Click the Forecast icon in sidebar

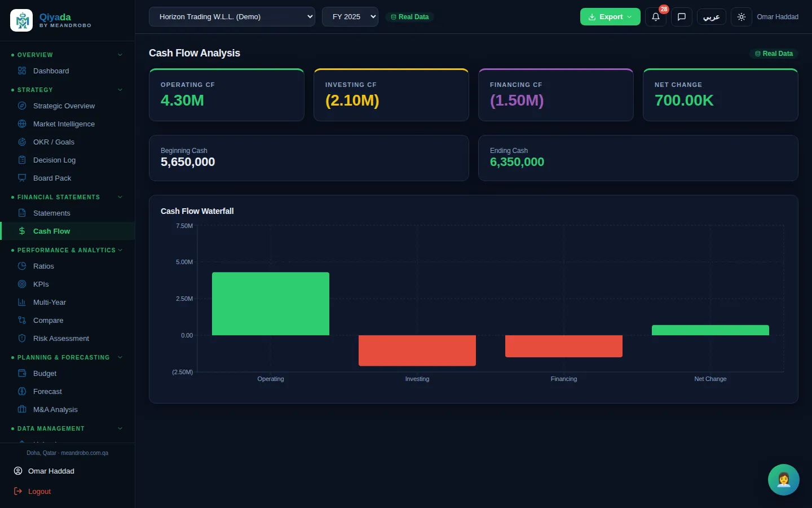22,391
